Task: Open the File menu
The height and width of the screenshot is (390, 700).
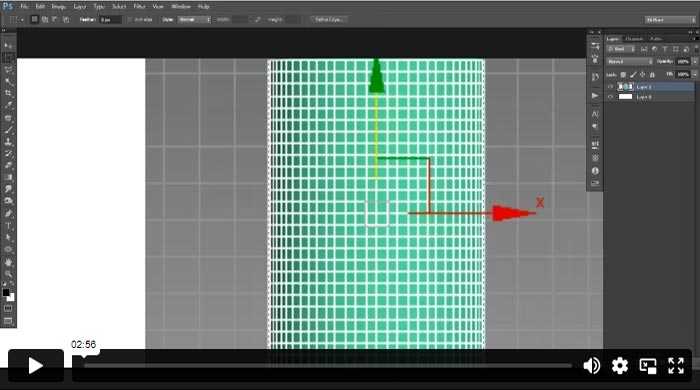Action: tap(24, 7)
